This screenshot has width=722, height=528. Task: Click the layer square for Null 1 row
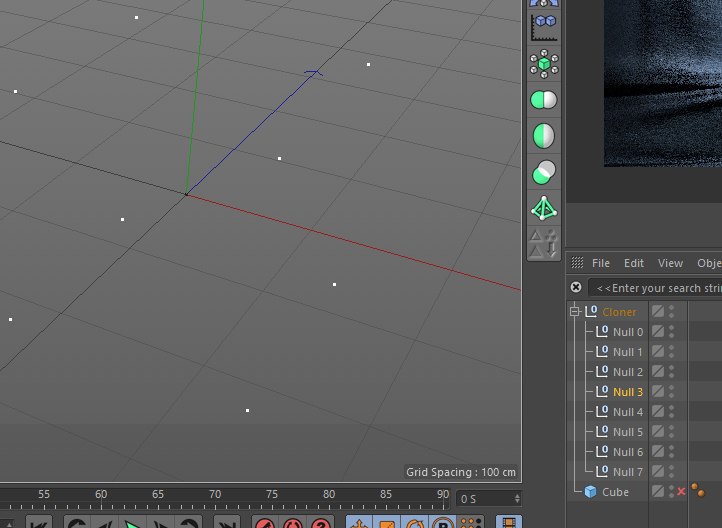coord(658,352)
